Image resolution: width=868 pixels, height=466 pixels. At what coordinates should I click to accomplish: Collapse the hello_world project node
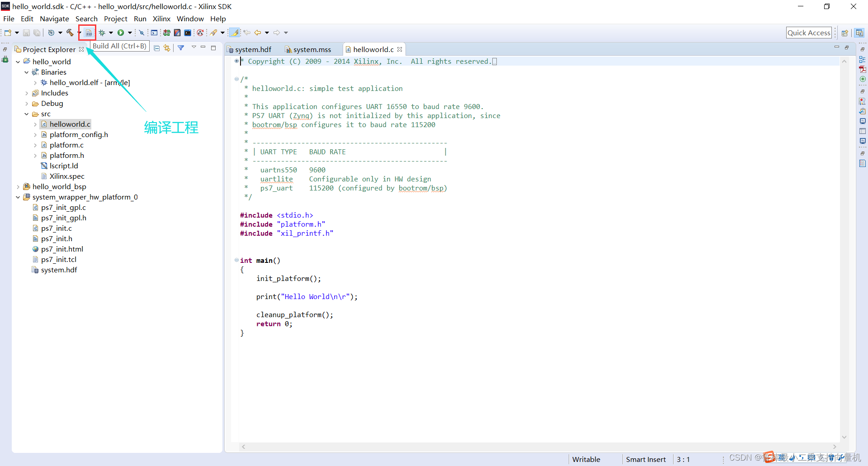18,62
